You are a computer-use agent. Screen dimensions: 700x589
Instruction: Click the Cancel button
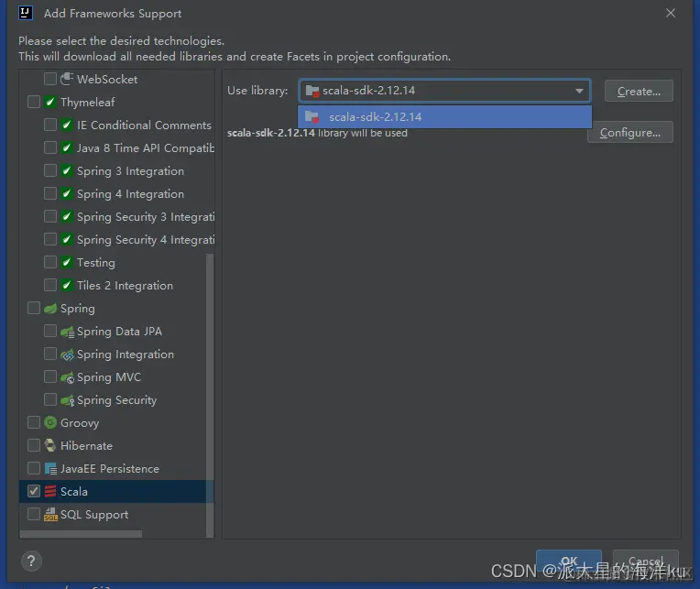[646, 561]
